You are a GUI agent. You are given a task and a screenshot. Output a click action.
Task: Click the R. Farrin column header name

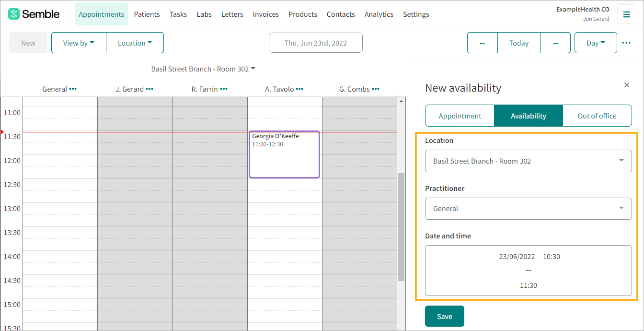(205, 89)
